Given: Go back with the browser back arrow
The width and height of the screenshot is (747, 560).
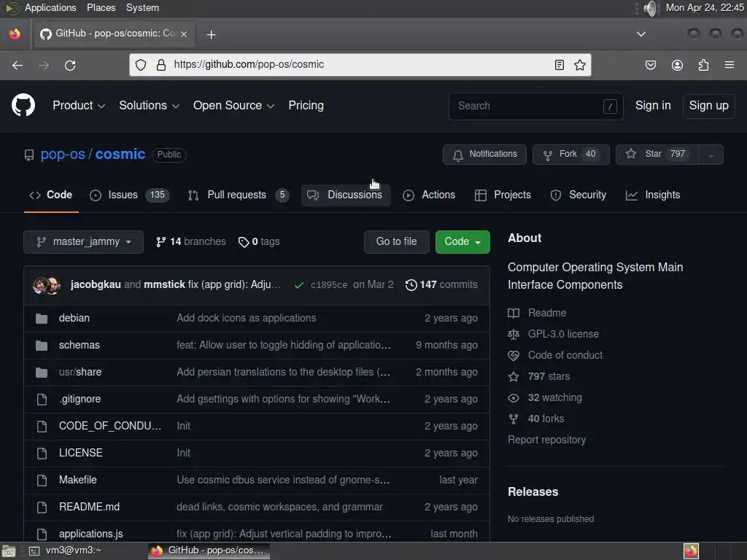Looking at the screenshot, I should pyautogui.click(x=18, y=65).
